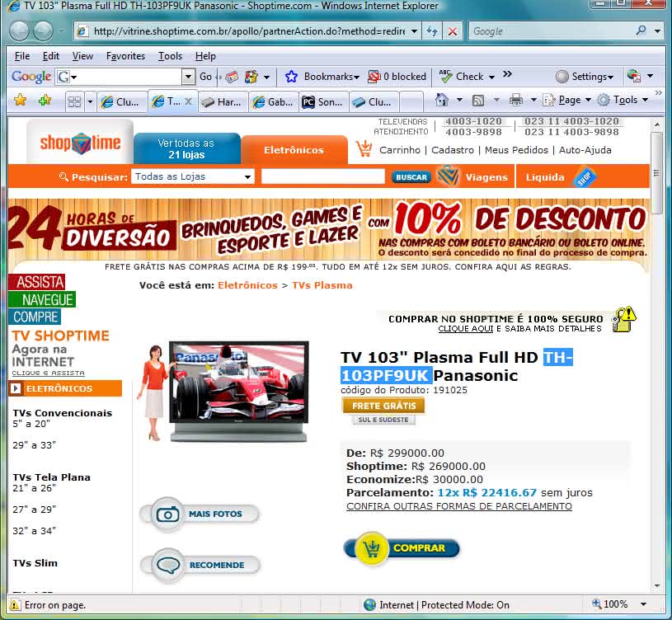The height and width of the screenshot is (620, 672).
Task: Click the Page toolbar icon
Action: pos(548,101)
